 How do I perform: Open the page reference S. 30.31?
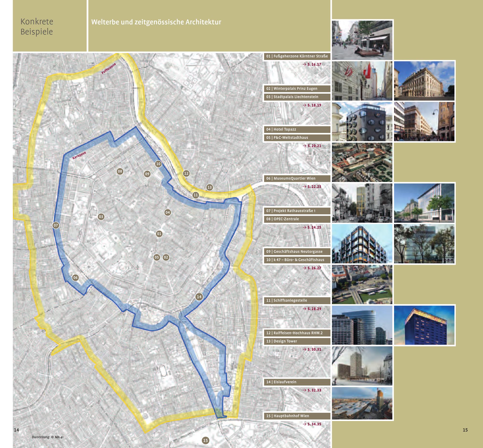click(x=312, y=349)
